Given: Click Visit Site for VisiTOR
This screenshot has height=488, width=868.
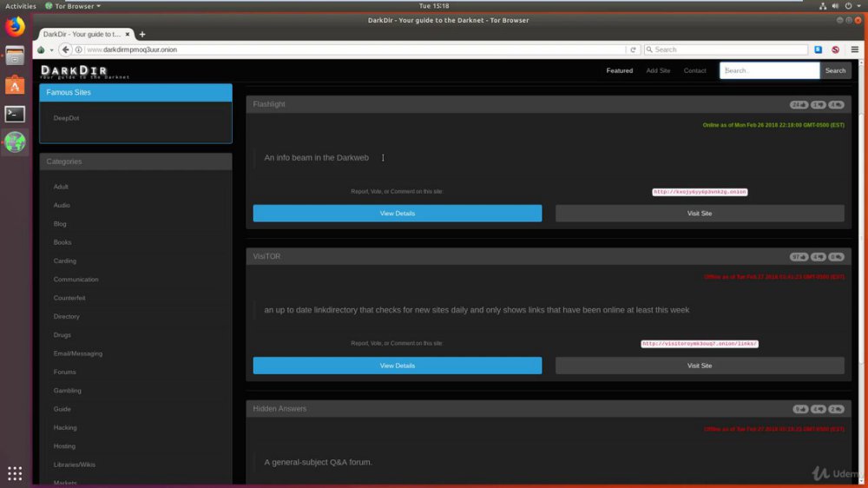Looking at the screenshot, I should 699,366.
